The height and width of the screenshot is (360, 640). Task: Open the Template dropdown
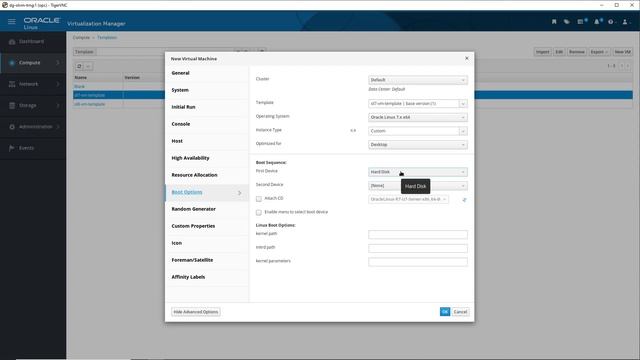[x=418, y=104]
